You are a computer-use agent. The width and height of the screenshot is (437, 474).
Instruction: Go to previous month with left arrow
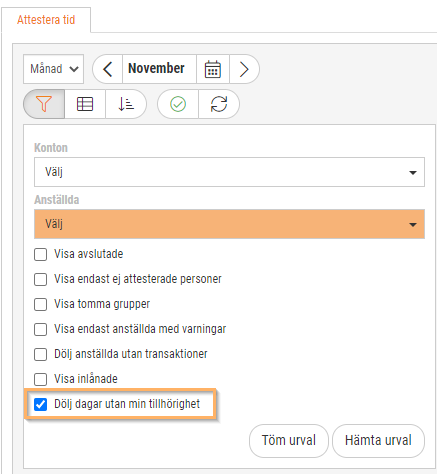[x=107, y=69]
